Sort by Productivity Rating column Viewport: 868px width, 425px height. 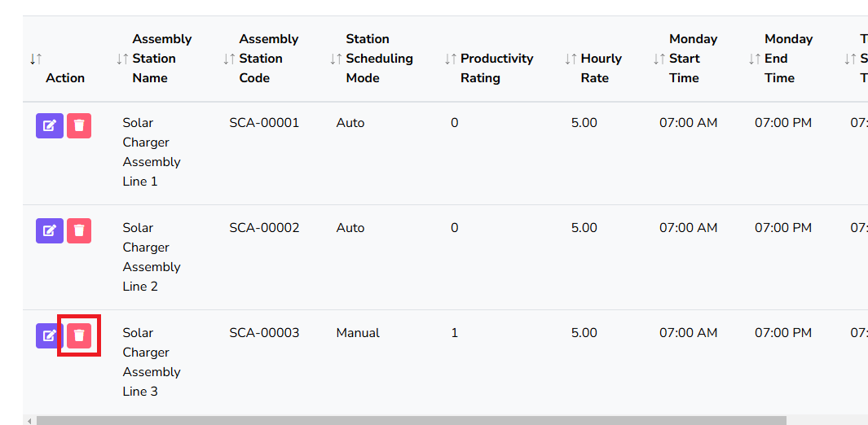(451, 59)
